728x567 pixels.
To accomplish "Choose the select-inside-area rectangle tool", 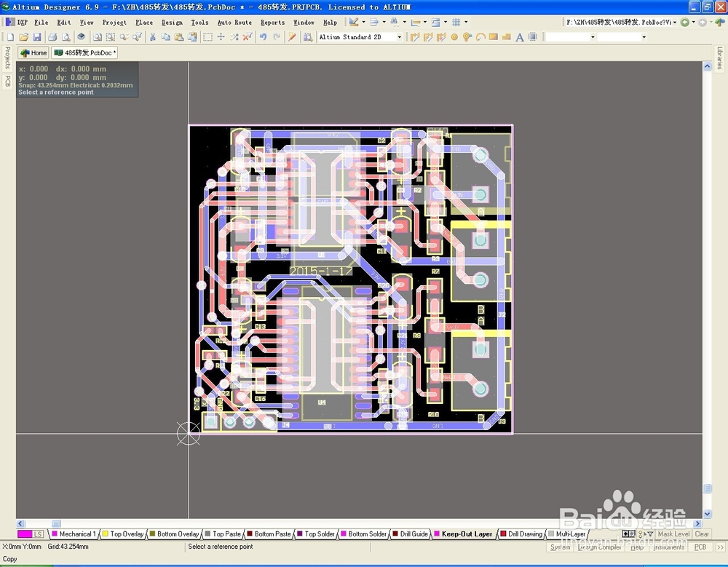I will pyautogui.click(x=208, y=37).
